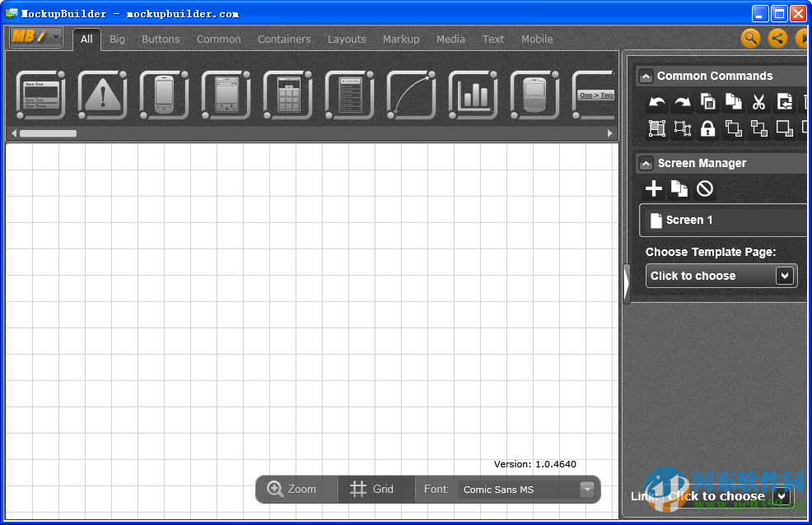Delete screen using the prohibition icon
812x525 pixels.
tap(704, 188)
